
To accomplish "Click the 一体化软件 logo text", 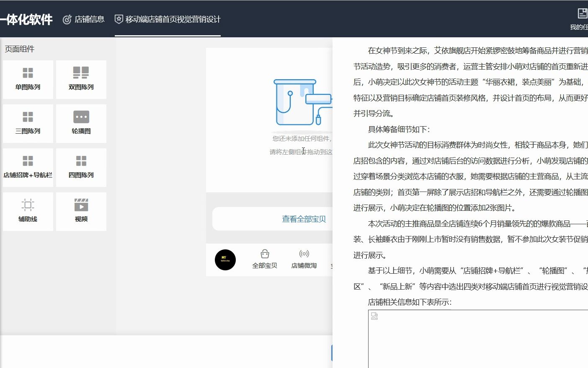I will [x=27, y=19].
